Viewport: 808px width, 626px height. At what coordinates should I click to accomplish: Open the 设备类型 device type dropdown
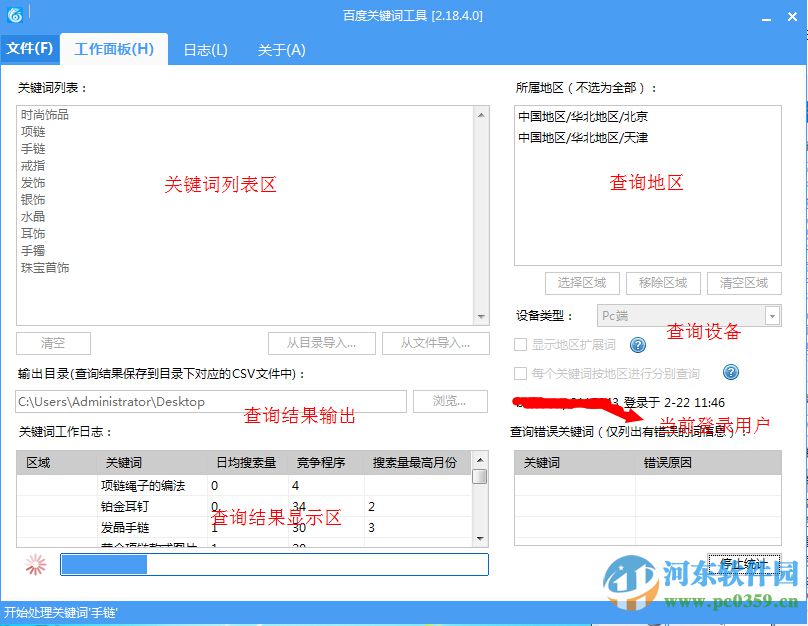[771, 316]
